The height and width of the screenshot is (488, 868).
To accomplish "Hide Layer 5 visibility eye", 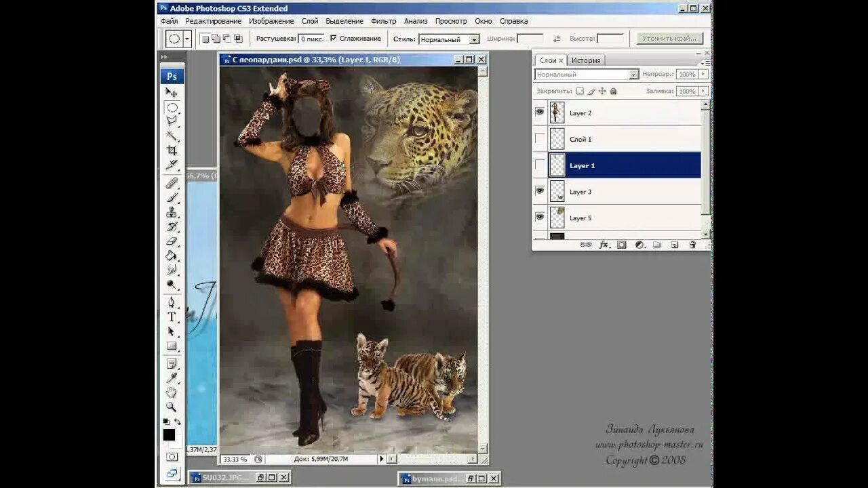I will [540, 218].
